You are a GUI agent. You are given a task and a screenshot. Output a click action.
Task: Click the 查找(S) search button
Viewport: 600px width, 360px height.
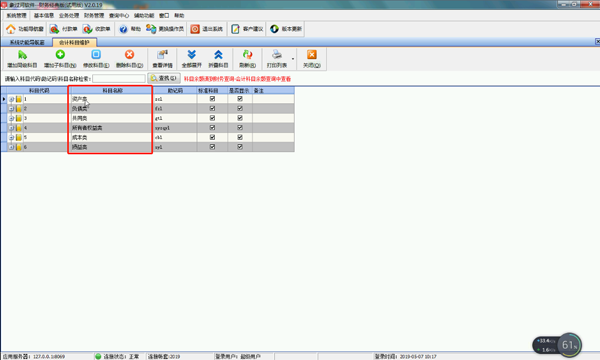(x=164, y=78)
